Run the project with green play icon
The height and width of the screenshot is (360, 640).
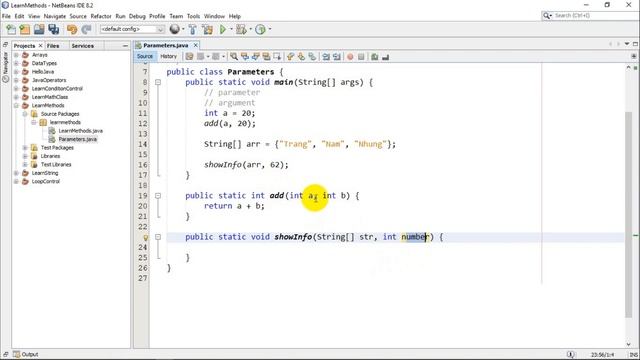tap(223, 29)
